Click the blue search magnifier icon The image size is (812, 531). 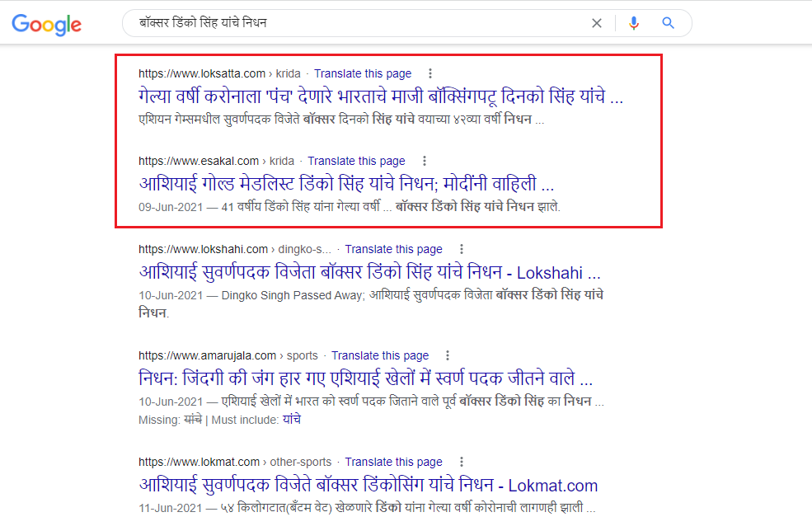pyautogui.click(x=668, y=23)
